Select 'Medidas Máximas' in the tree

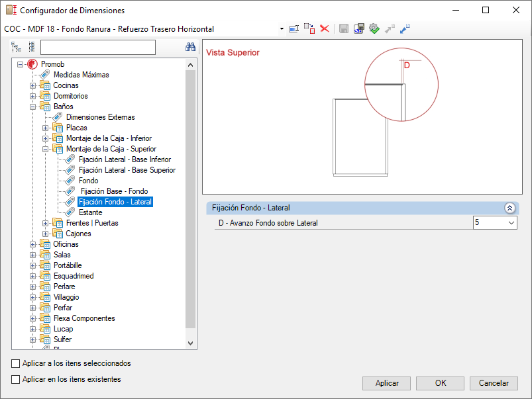(x=81, y=75)
